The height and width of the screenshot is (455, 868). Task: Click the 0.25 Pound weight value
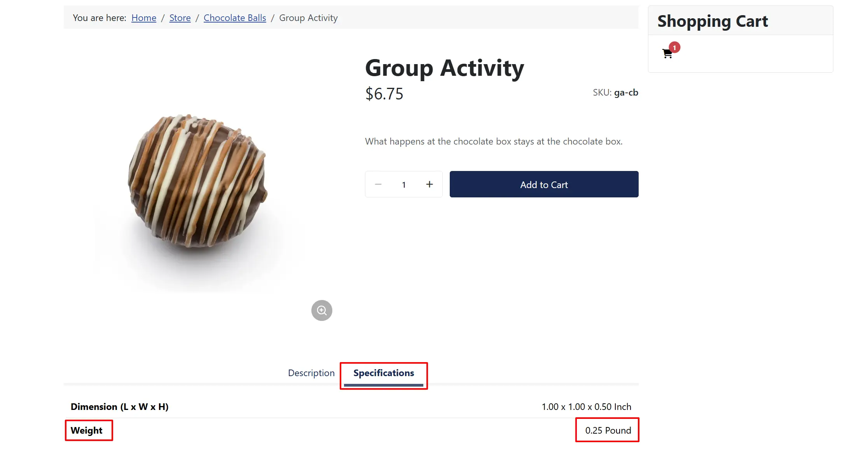coord(608,431)
